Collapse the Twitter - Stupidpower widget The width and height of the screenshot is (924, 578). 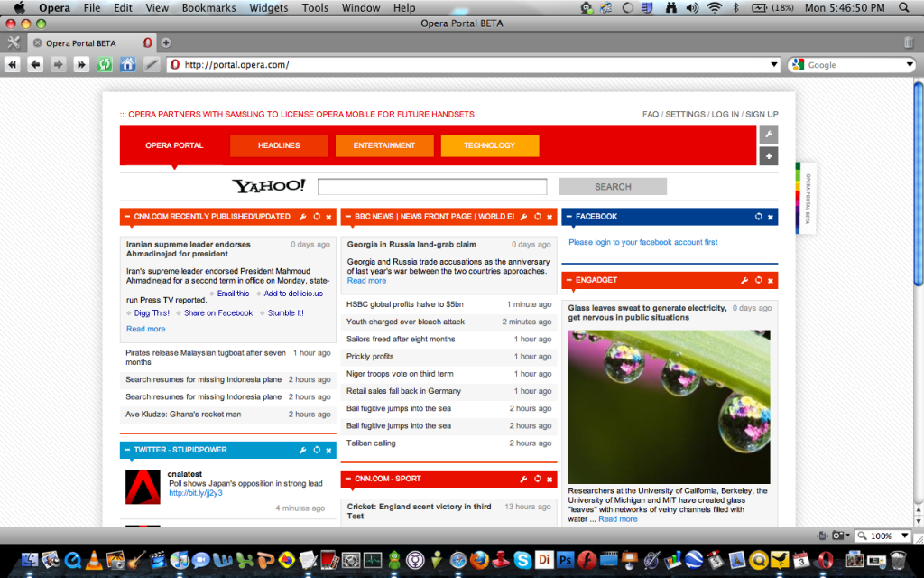click(126, 449)
